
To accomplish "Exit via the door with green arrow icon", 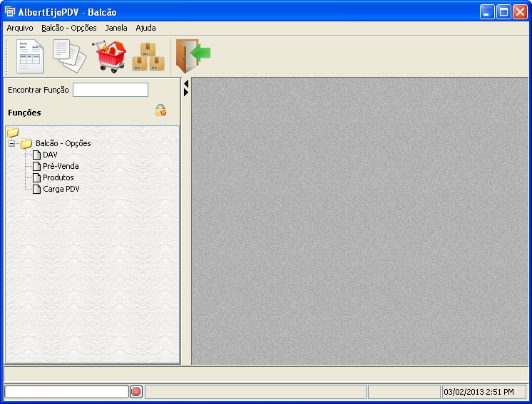I will click(193, 56).
